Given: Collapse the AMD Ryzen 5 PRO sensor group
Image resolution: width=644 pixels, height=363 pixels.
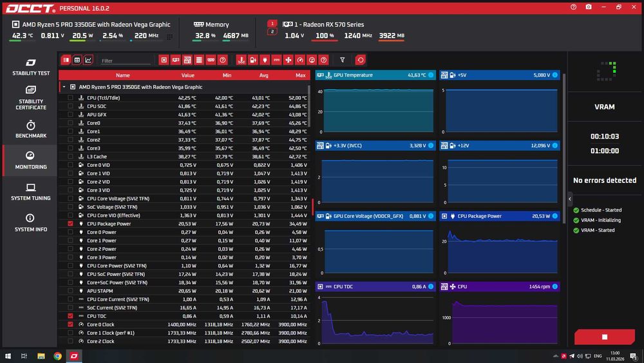Looking at the screenshot, I should (x=64, y=87).
